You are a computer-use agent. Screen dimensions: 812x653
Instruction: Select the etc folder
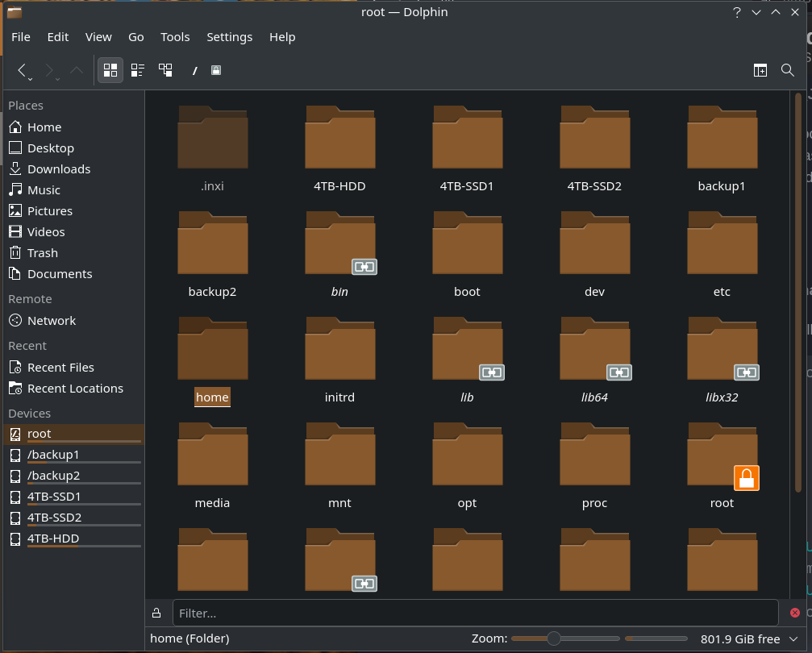(x=722, y=243)
